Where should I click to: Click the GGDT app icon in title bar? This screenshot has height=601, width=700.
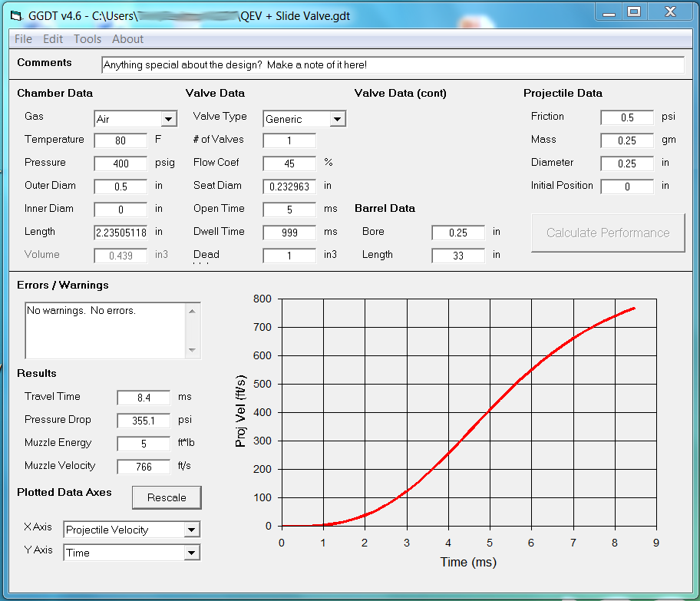(16, 15)
